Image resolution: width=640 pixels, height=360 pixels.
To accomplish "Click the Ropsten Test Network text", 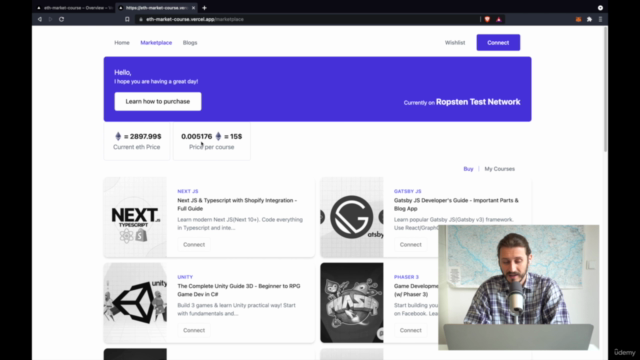I will point(478,102).
